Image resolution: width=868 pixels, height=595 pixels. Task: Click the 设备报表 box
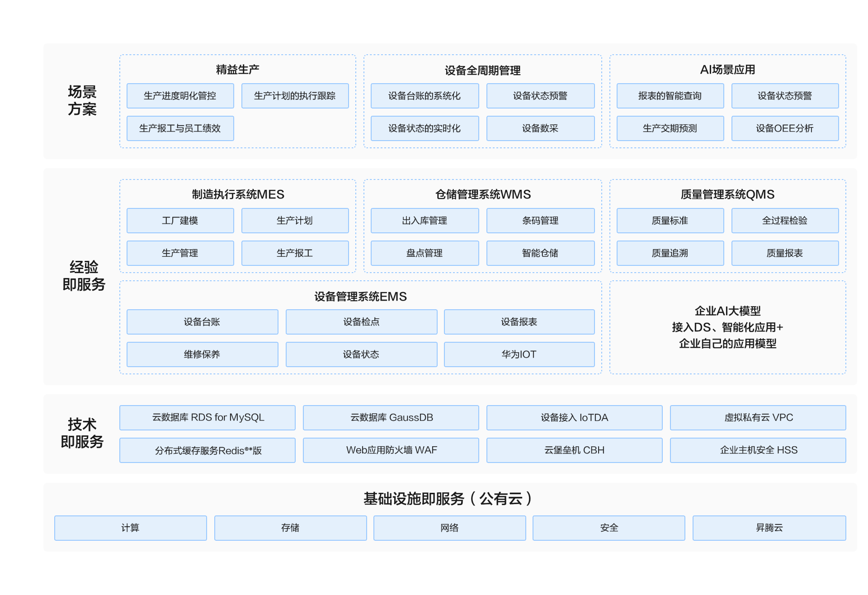click(519, 322)
